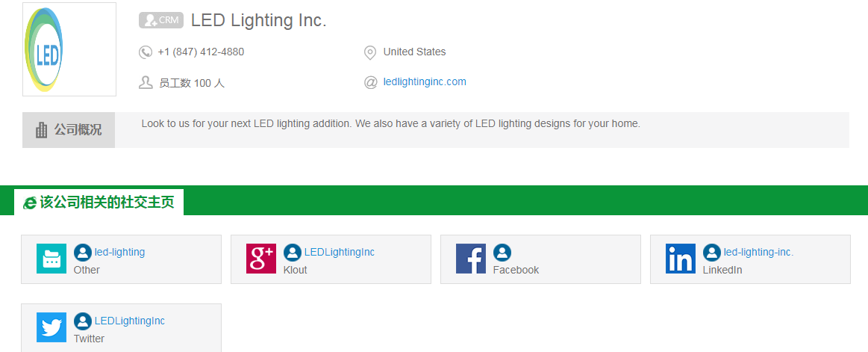Click the Facebook logo icon
Image resolution: width=868 pixels, height=352 pixels.
tap(471, 259)
